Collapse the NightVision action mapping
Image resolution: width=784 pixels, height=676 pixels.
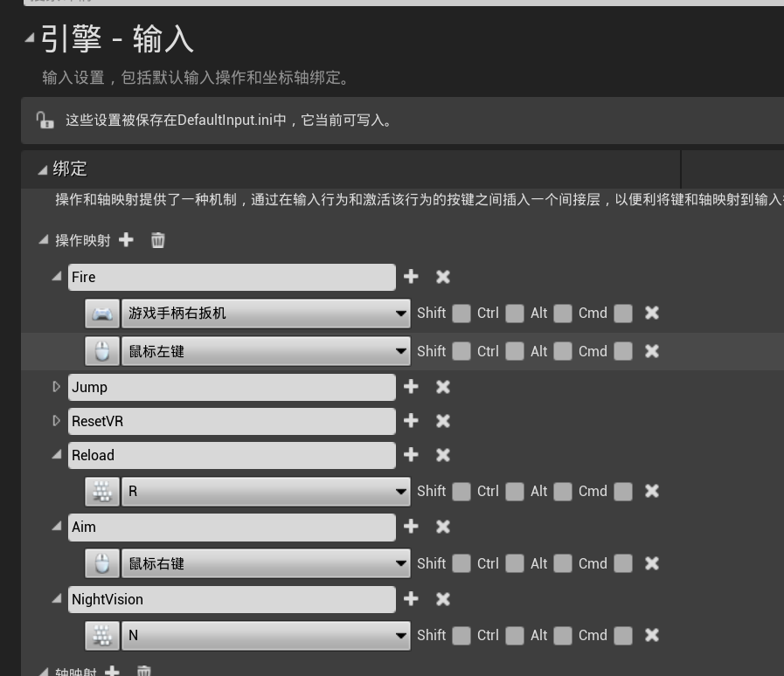[x=57, y=598]
